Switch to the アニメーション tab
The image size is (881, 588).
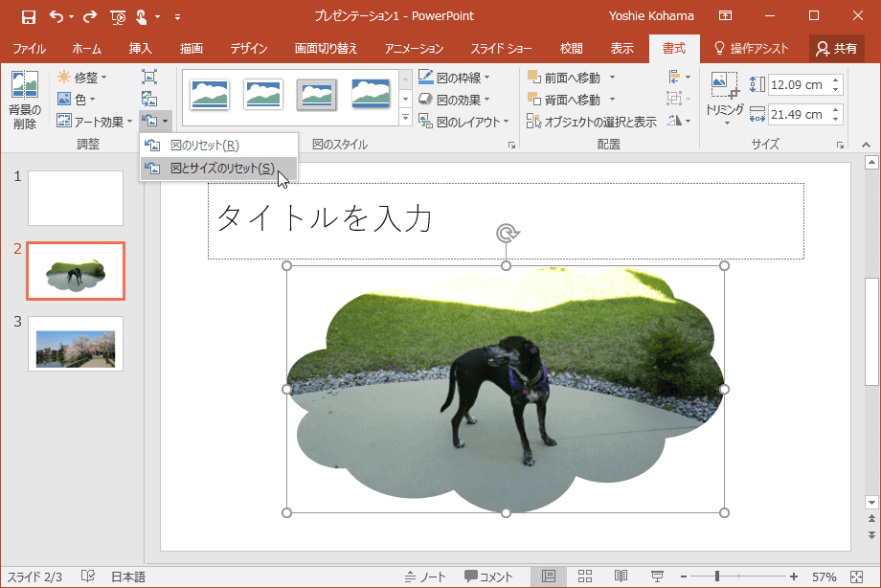point(414,49)
